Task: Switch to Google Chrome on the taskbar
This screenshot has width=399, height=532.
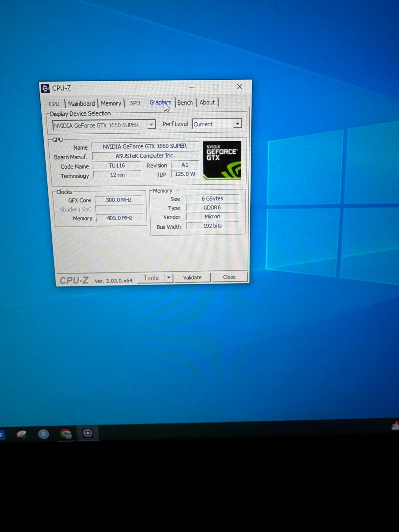Action: (x=66, y=434)
